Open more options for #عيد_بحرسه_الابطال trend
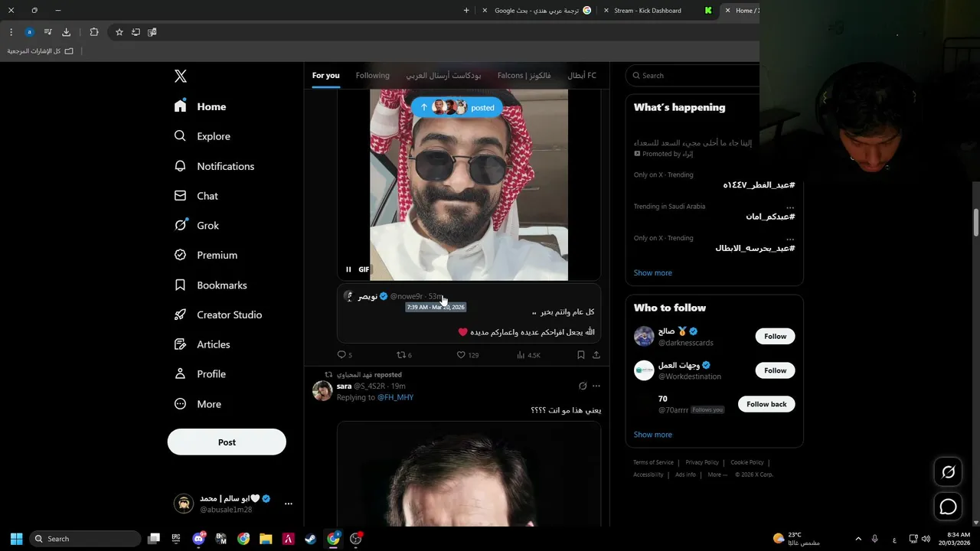This screenshot has height=551, width=980. point(790,238)
